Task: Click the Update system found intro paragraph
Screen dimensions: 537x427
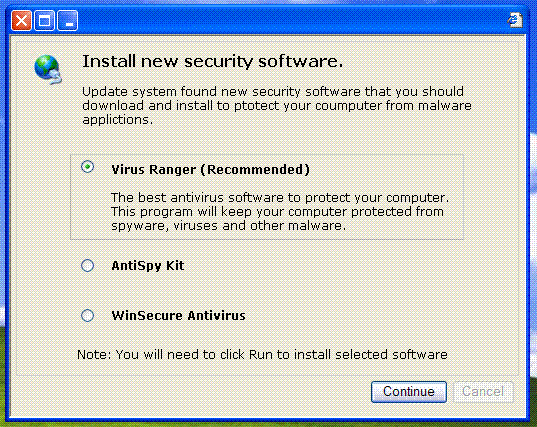Action: point(277,105)
